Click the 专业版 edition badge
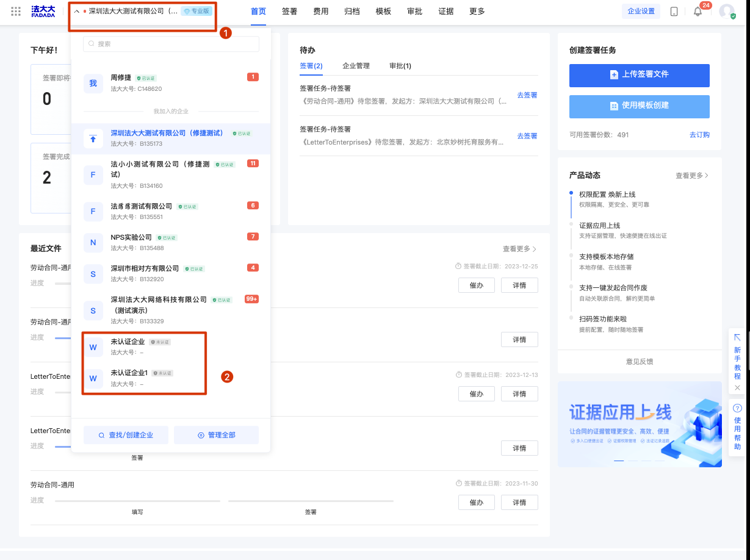 point(197,11)
